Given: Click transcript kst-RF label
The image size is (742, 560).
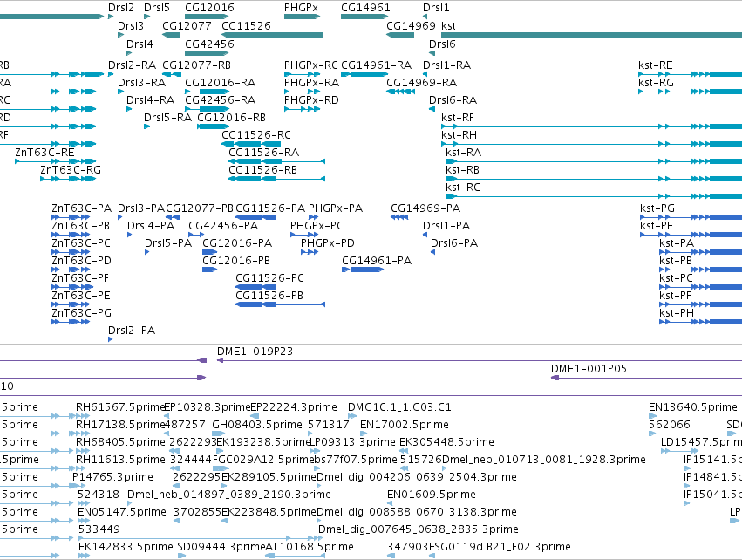Looking at the screenshot, I should pos(457,118).
